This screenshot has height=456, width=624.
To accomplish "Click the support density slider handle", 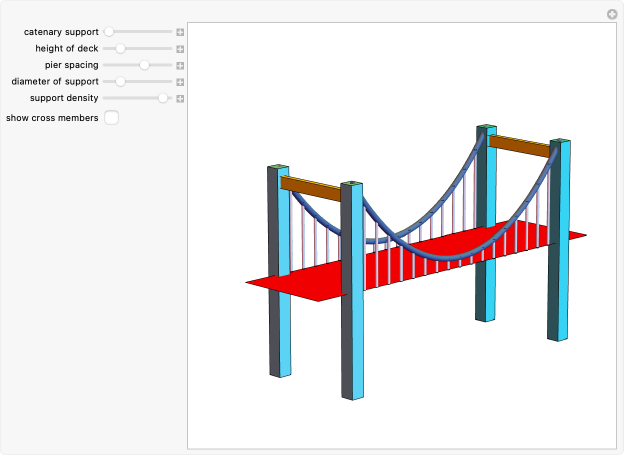I will [162, 99].
